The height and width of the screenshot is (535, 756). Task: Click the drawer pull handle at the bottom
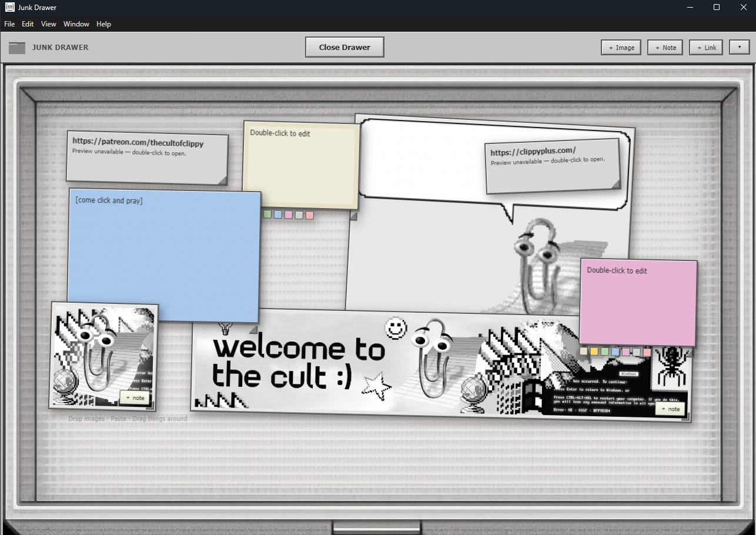click(x=377, y=527)
